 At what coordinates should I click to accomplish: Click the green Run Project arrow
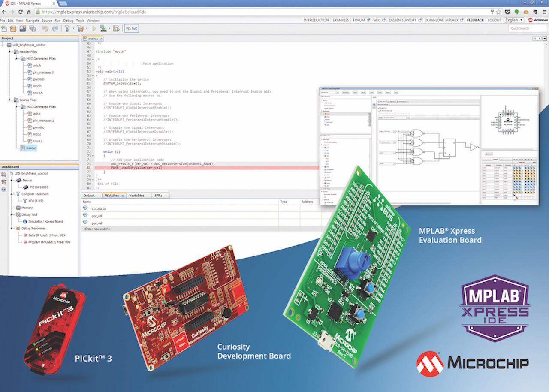94,29
